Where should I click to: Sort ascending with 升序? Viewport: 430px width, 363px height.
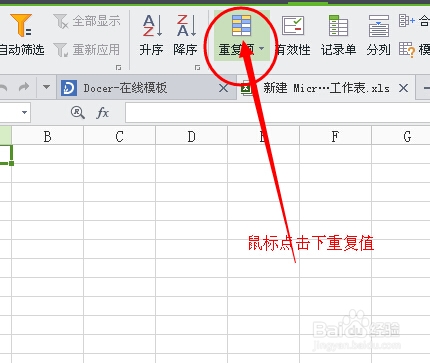pos(152,34)
